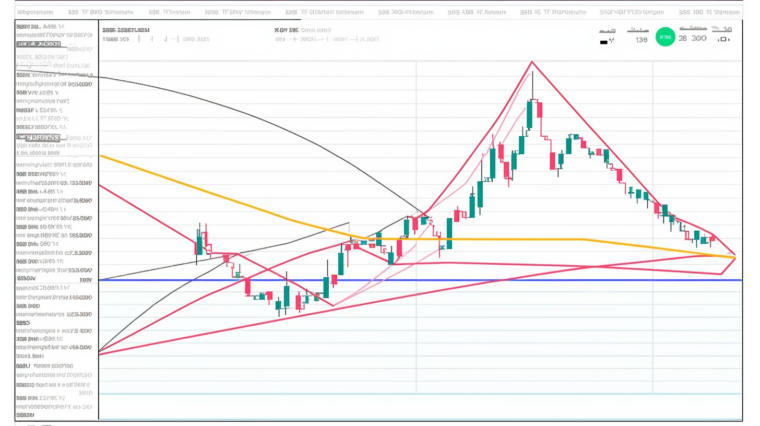
Task: Select the dark highlighted row atop the left sidebar
Action: pos(42,46)
